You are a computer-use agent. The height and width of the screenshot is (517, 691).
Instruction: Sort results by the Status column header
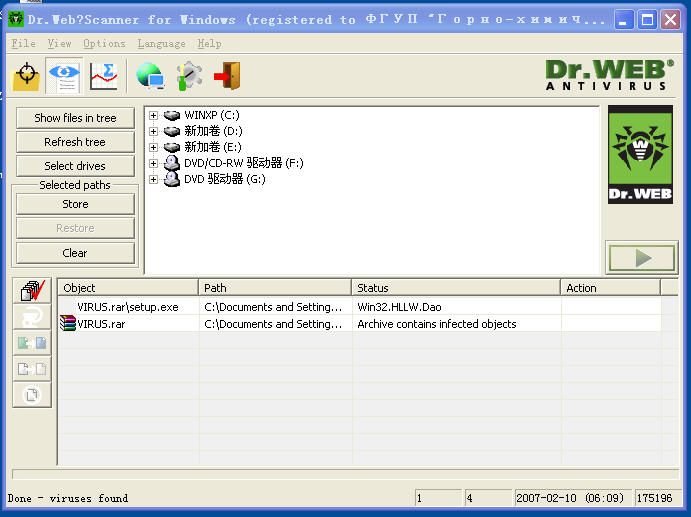[x=456, y=288]
